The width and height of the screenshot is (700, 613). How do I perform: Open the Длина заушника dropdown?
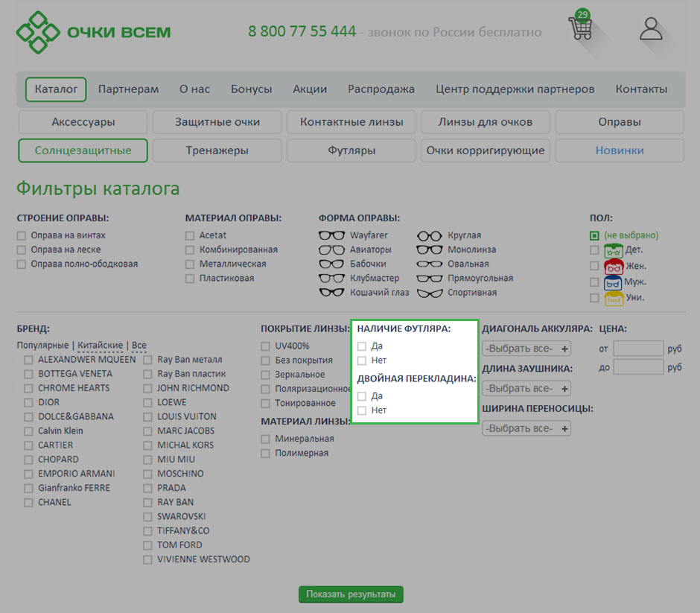click(526, 388)
